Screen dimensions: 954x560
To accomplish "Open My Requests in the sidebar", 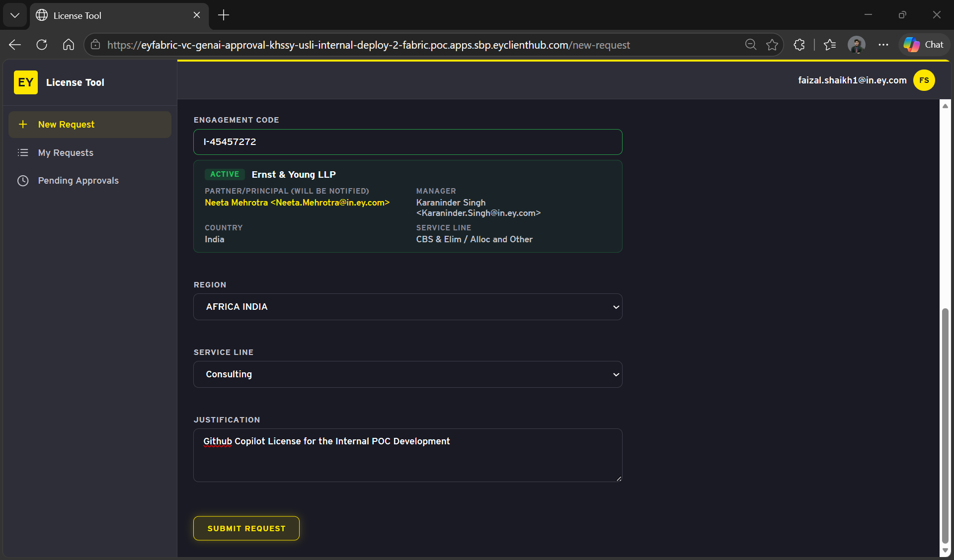I will (90, 153).
